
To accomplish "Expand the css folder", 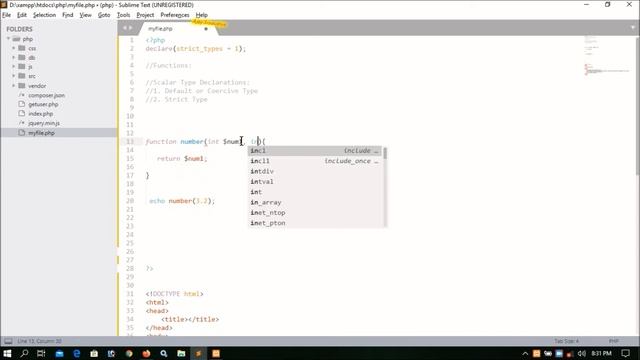I will click(x=13, y=48).
